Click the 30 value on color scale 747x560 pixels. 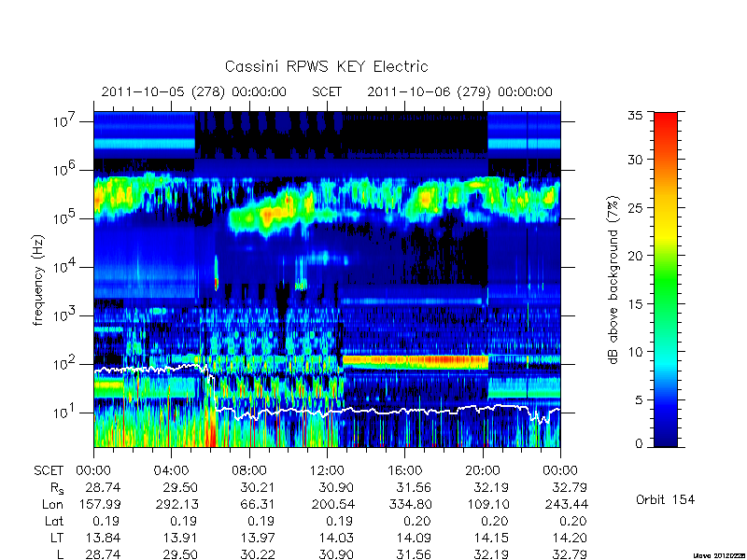[x=635, y=160]
